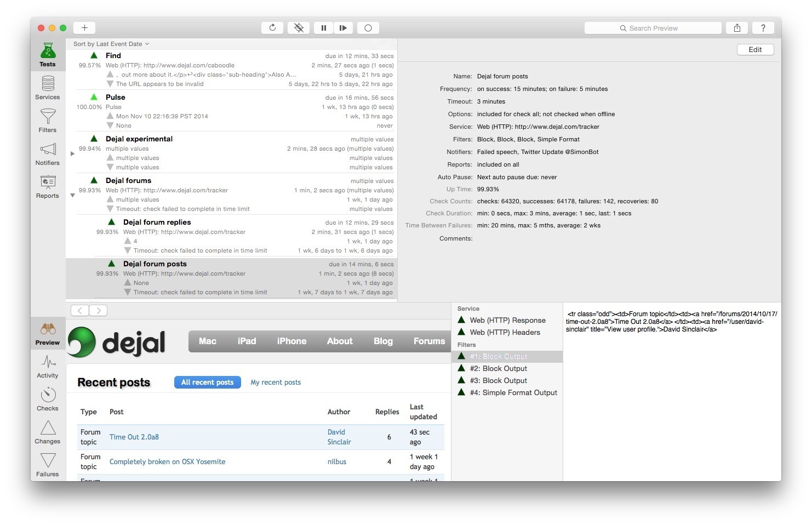Viewport: 812px width, 525px height.
Task: Click the step-play toolbar button
Action: click(343, 28)
